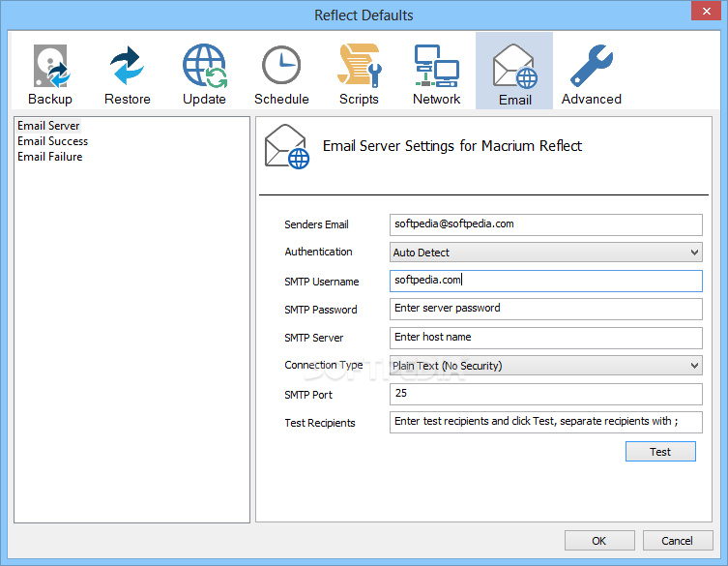Confirm with the OK button
Screen dimensions: 728x566
tap(598, 541)
